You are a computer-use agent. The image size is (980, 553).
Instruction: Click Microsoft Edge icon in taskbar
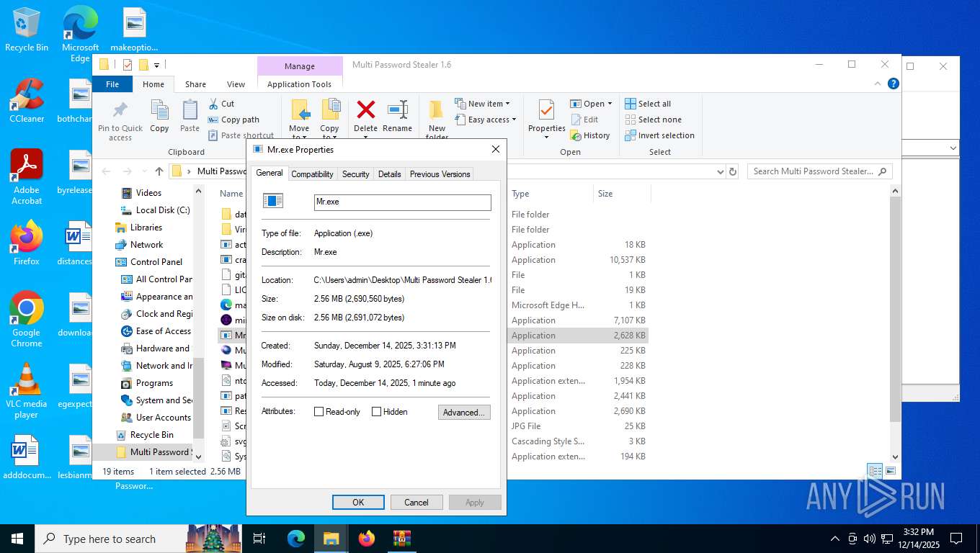pyautogui.click(x=296, y=539)
